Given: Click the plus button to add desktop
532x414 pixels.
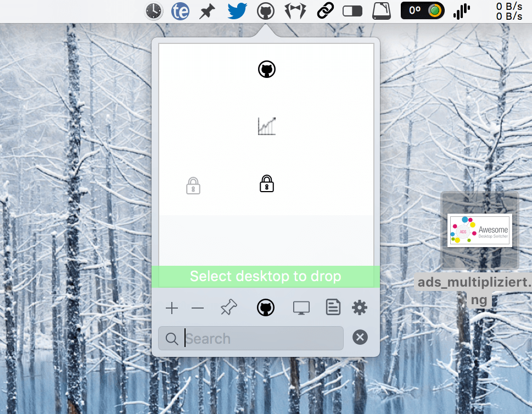Looking at the screenshot, I should click(x=172, y=309).
